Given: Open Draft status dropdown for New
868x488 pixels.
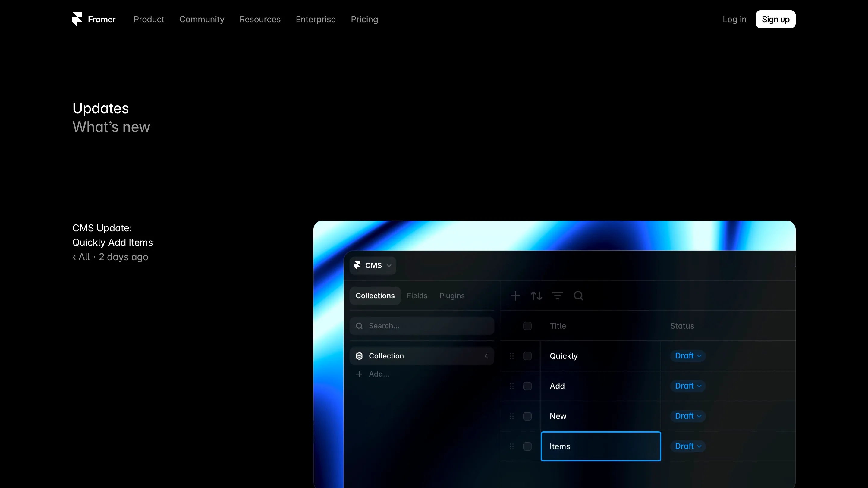Looking at the screenshot, I should click(688, 416).
